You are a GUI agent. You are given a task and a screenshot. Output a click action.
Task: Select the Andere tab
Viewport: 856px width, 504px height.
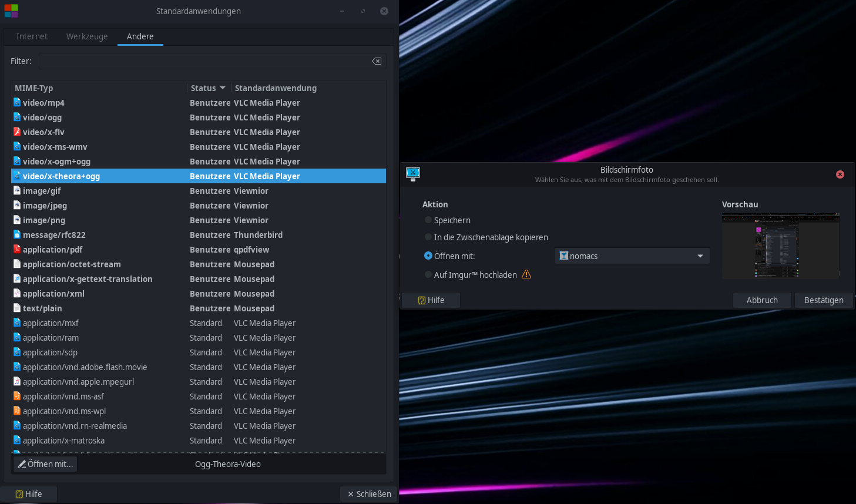(140, 36)
